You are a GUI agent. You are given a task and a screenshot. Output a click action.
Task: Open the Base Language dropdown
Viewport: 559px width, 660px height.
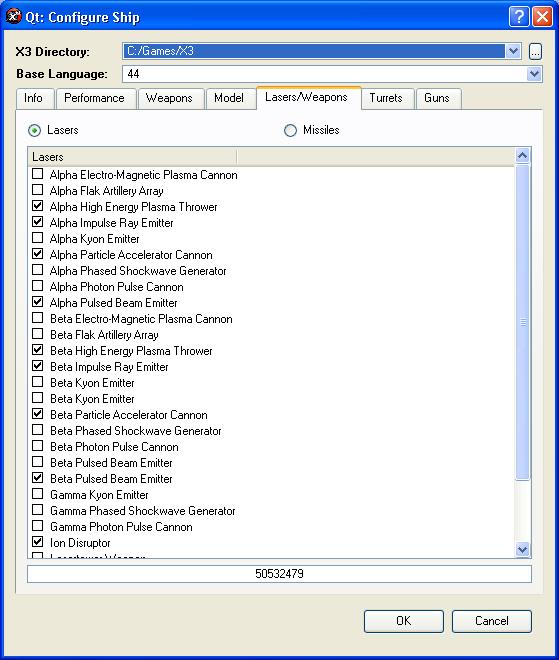pyautogui.click(x=534, y=74)
